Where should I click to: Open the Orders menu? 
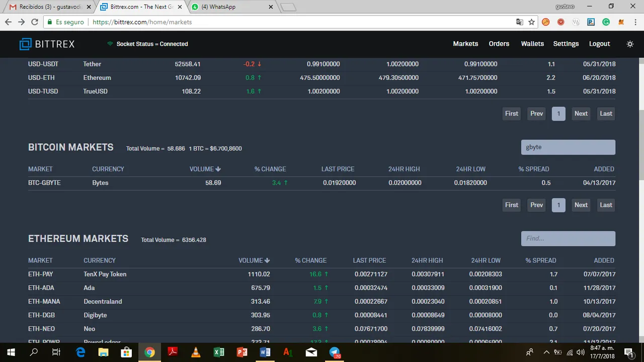click(x=499, y=44)
